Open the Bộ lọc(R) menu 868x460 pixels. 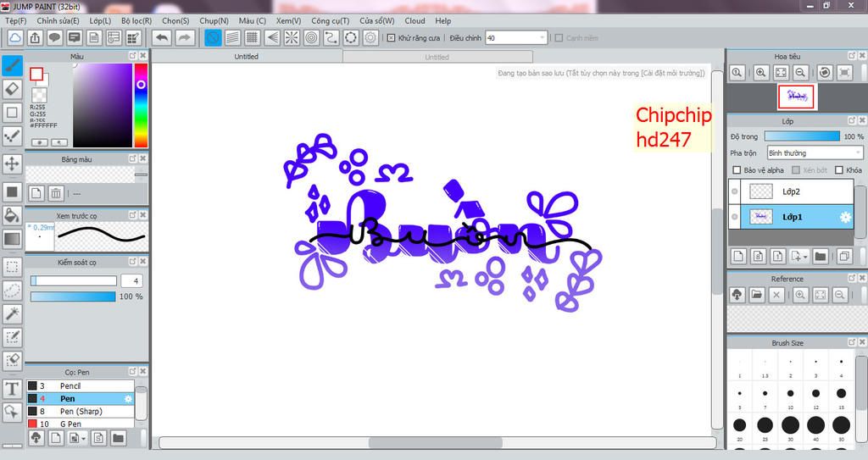coord(136,20)
